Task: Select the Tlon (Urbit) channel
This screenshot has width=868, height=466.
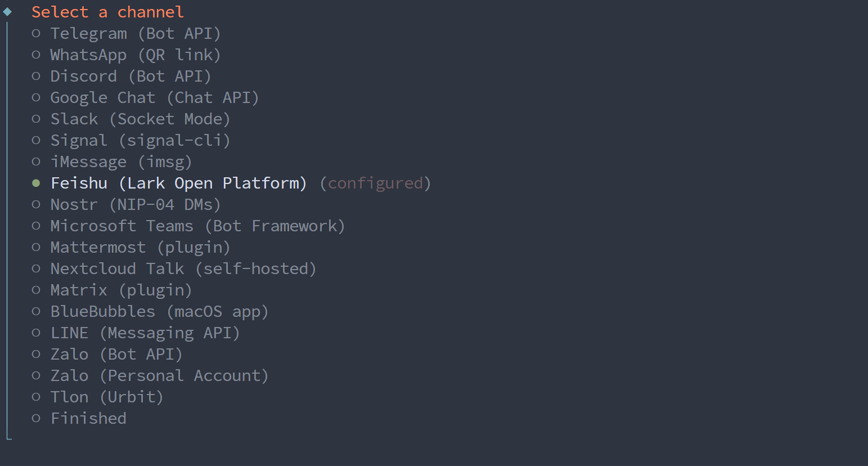Action: pyautogui.click(x=106, y=397)
